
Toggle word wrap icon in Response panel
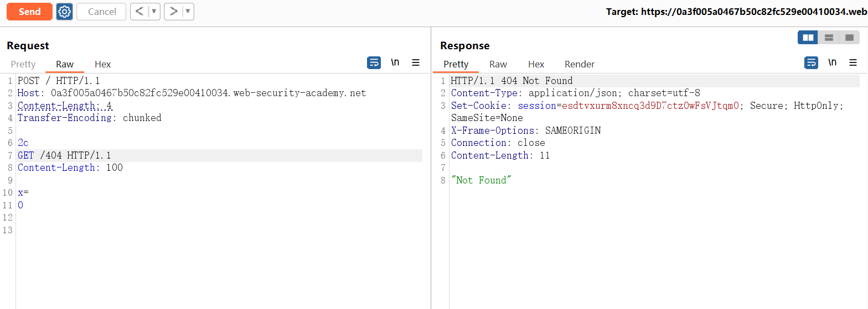[x=811, y=63]
